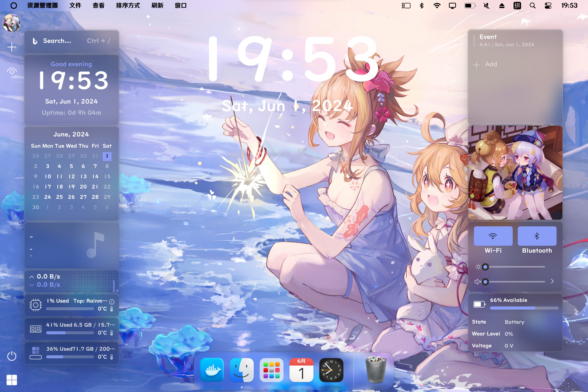This screenshot has width=588, height=392.
Task: Open the 刷新 menu
Action: point(157,6)
